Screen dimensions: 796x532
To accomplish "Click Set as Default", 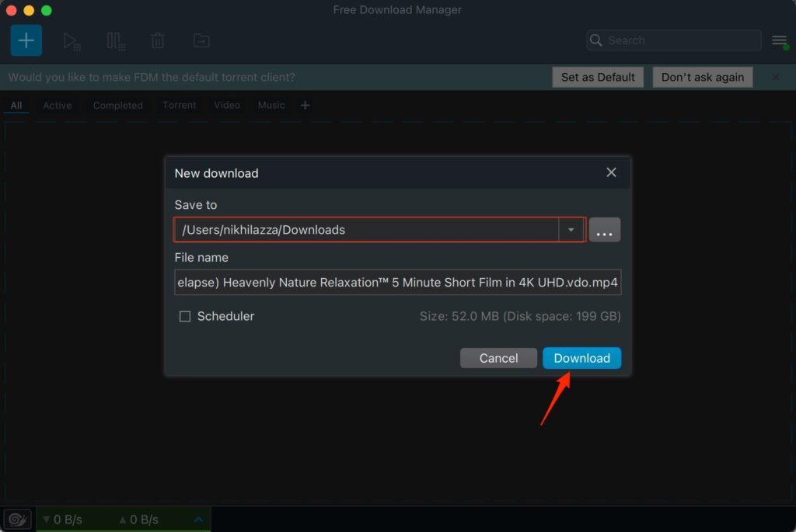I will coord(598,77).
